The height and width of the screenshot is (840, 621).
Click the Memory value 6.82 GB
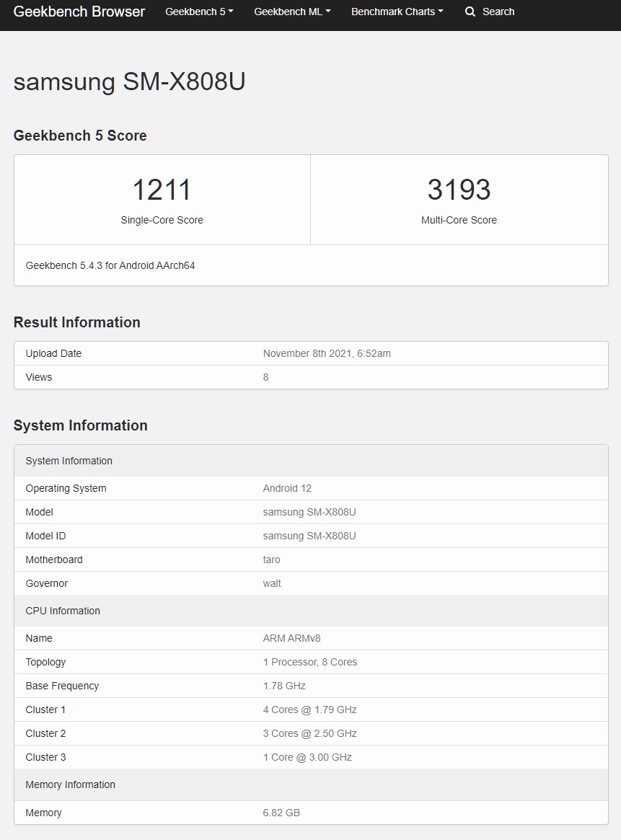pyautogui.click(x=281, y=813)
